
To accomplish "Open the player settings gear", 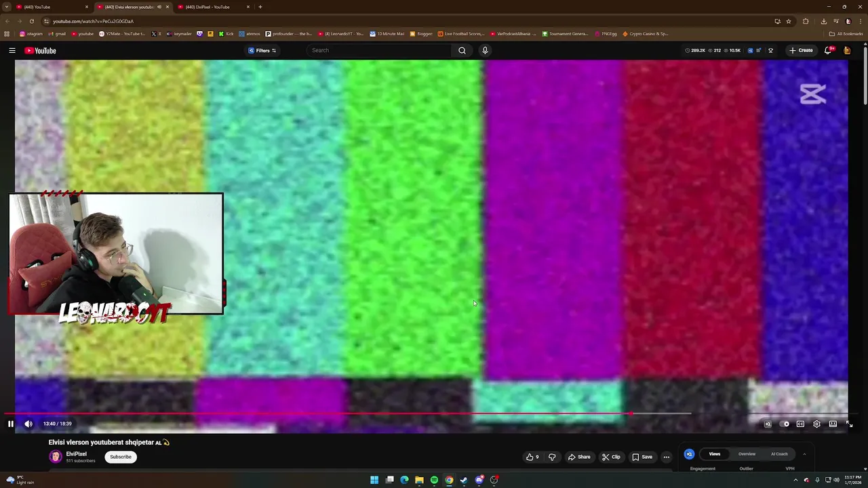I will coord(816,424).
